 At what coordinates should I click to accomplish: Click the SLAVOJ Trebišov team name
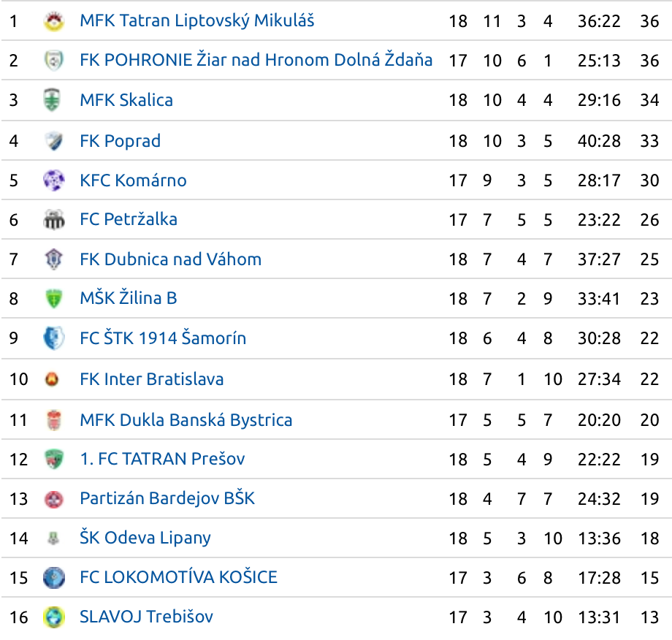click(x=146, y=617)
